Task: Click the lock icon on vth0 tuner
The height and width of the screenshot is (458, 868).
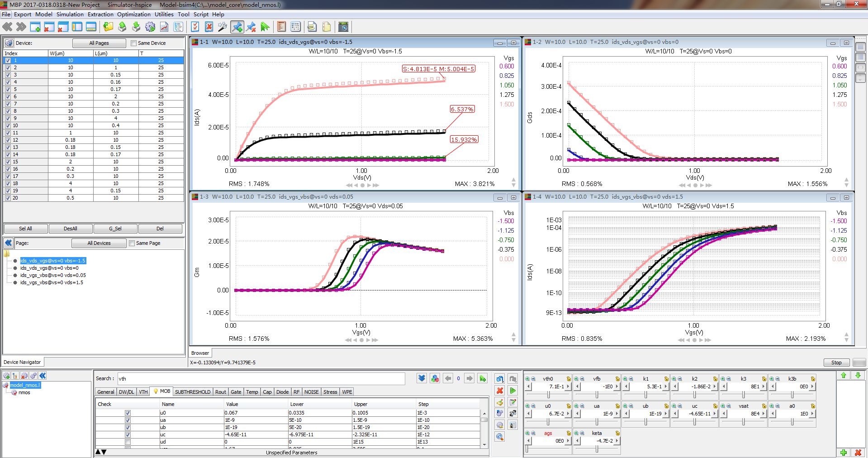Action: tap(569, 379)
